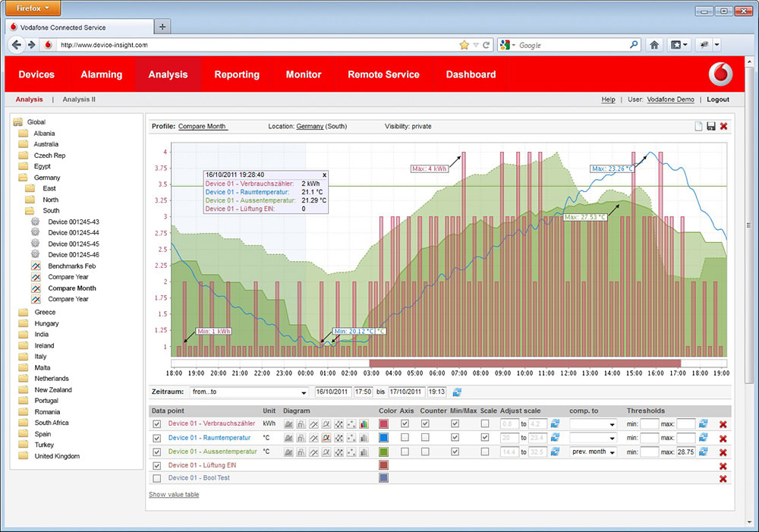The height and width of the screenshot is (532, 759).
Task: Change the Aussentemperatur green color swatch
Action: pyautogui.click(x=383, y=452)
